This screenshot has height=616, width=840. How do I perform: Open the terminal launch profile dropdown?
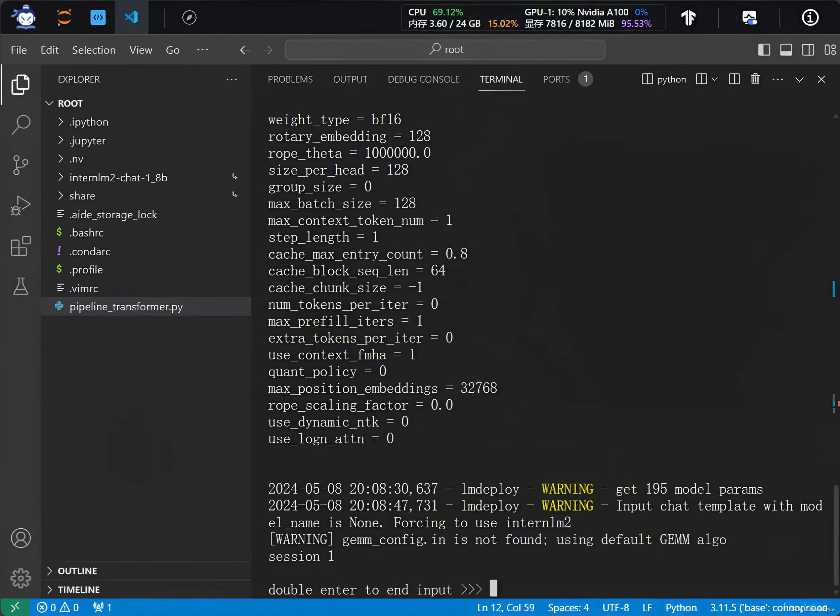point(715,79)
